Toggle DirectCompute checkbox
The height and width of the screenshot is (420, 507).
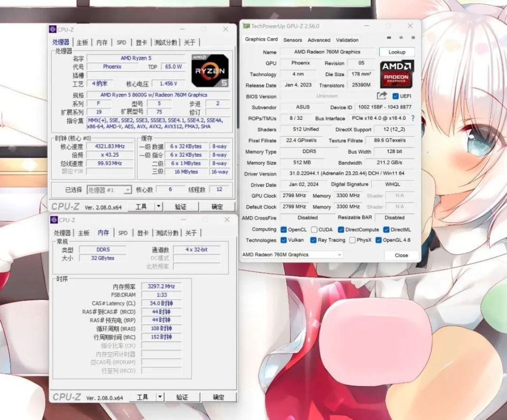341,230
